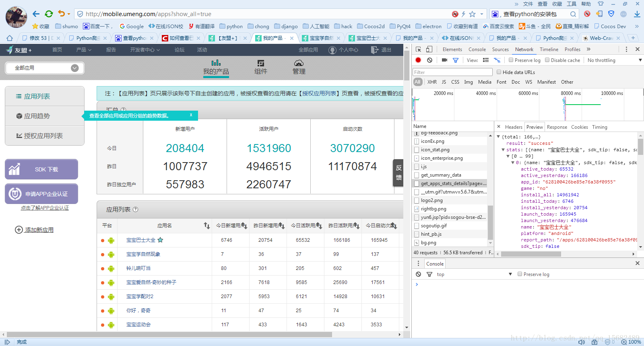This screenshot has height=346, width=644.
Task: Click the download arrow in browser toolbar
Action: 637,14
